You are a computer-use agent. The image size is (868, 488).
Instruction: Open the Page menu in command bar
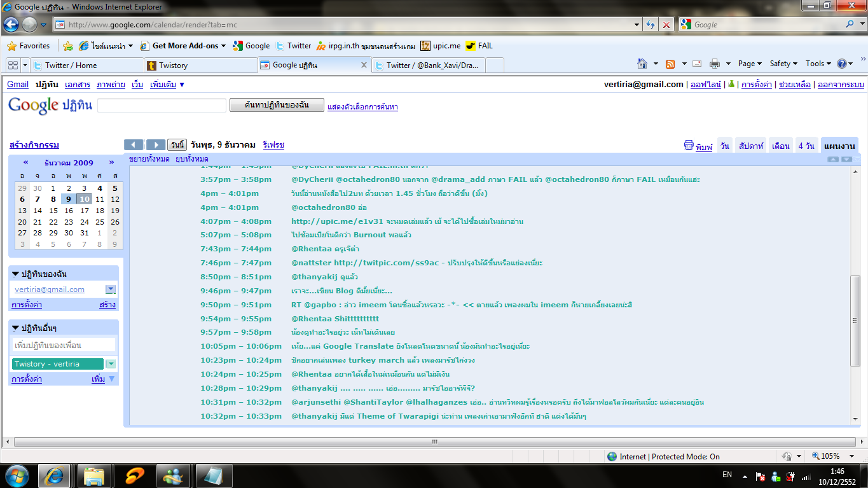click(750, 64)
